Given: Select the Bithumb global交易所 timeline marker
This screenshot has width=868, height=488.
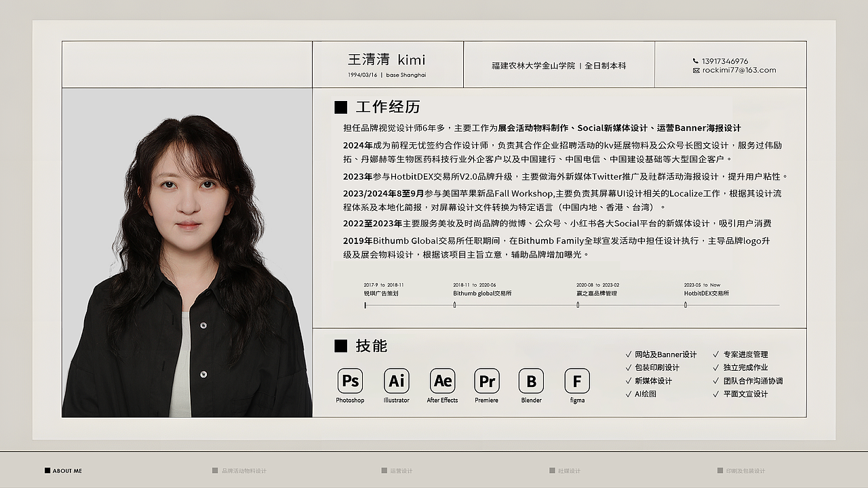Looking at the screenshot, I should click(454, 305).
